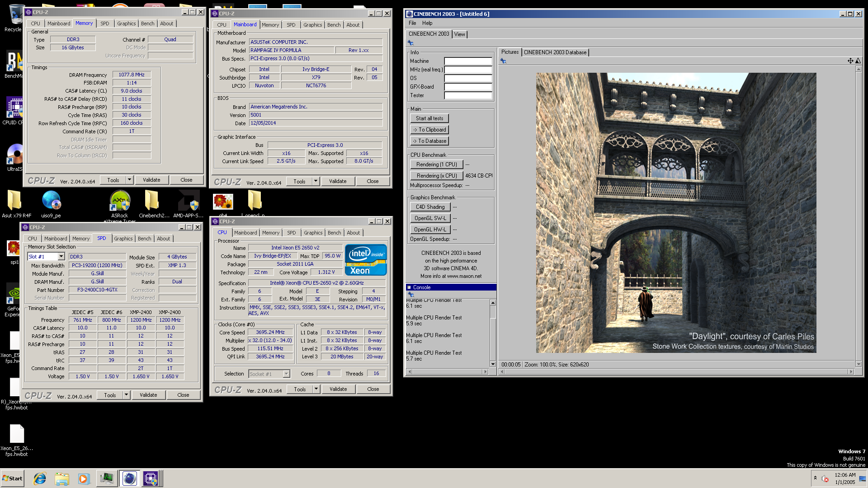The height and width of the screenshot is (488, 868).
Task: Click the OS input field in Cinebench
Action: (x=468, y=78)
